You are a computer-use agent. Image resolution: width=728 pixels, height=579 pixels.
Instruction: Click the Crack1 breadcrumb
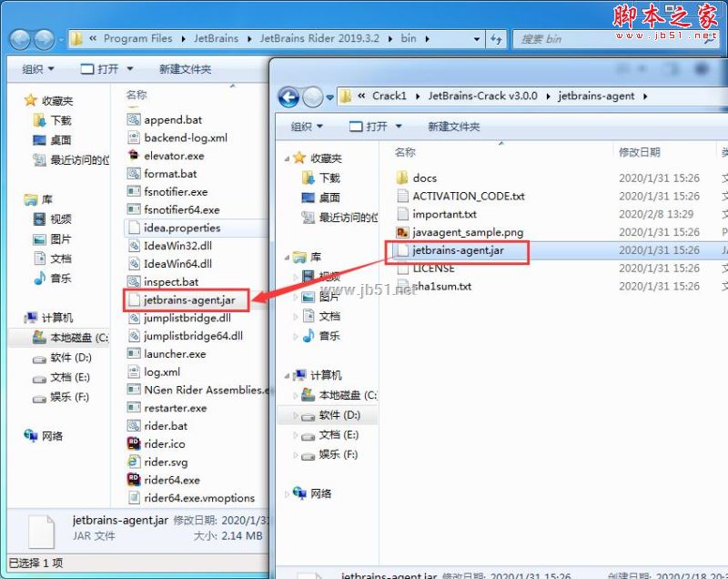coord(389,96)
